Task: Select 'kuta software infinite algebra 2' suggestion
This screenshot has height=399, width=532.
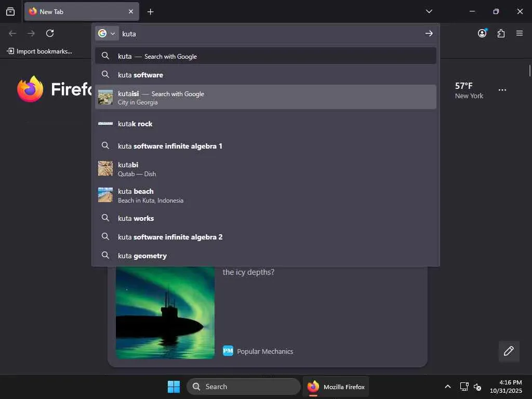Action: tap(265, 237)
